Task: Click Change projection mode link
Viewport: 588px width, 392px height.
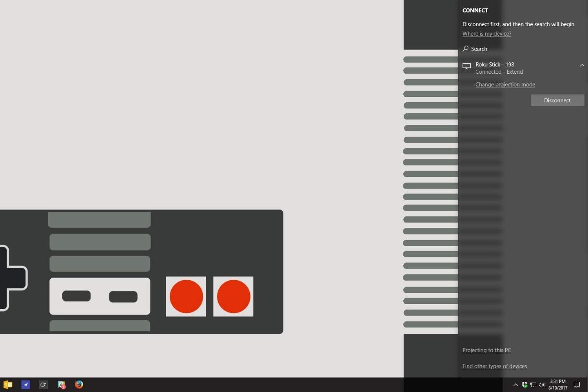Action: point(505,85)
